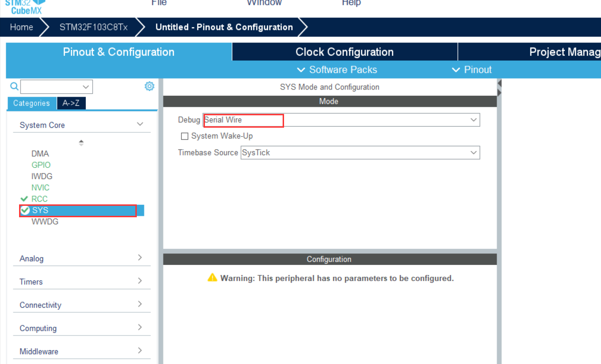
Task: Click the Configuration section header
Action: pos(330,259)
